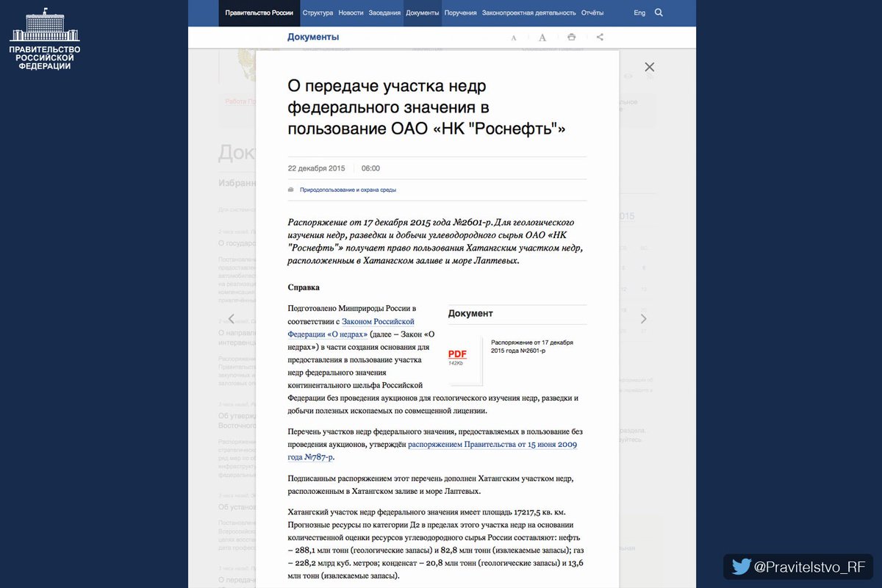Open the Структура menu item
This screenshot has width=882, height=588.
tap(318, 13)
